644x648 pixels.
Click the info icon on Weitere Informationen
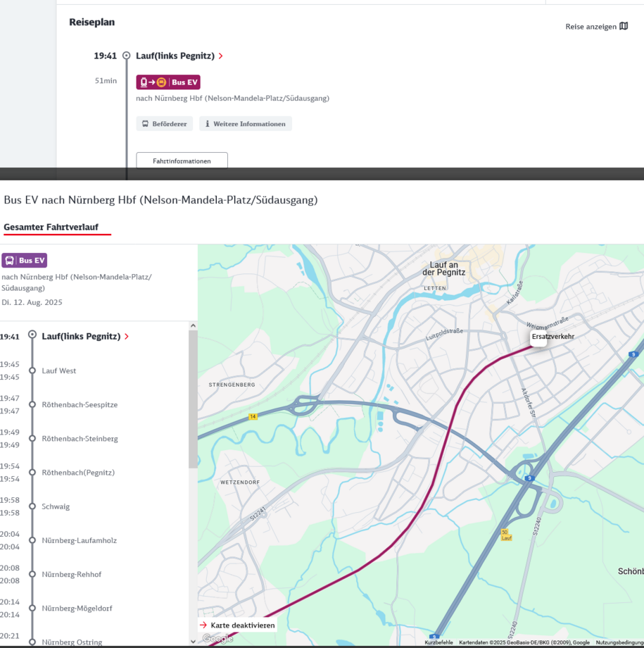click(x=208, y=124)
